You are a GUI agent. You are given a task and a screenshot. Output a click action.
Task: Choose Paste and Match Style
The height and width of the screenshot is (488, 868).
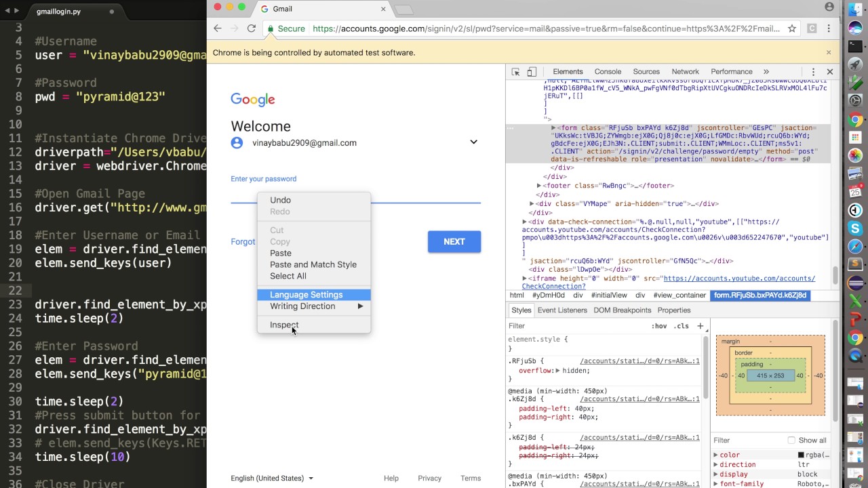coord(314,264)
